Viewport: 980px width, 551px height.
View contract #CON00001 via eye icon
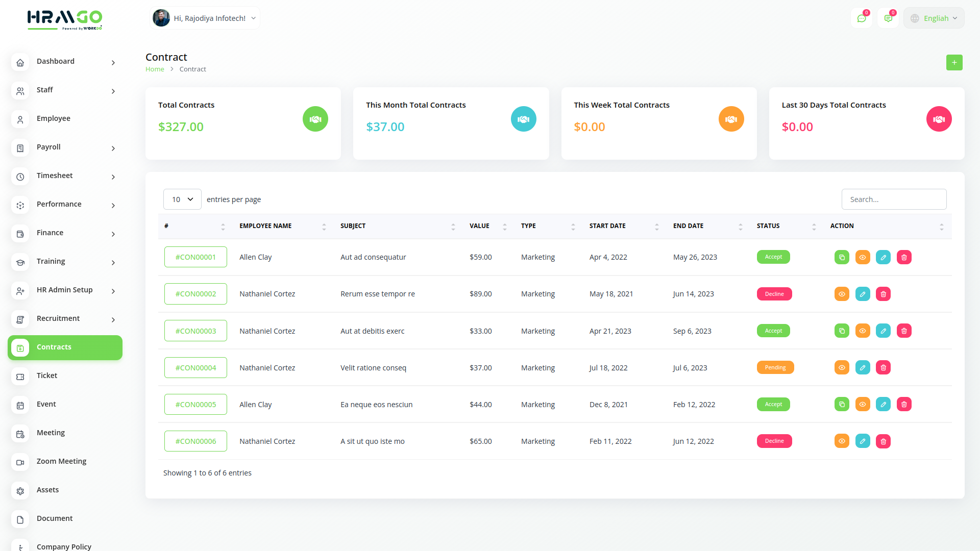[x=863, y=257]
